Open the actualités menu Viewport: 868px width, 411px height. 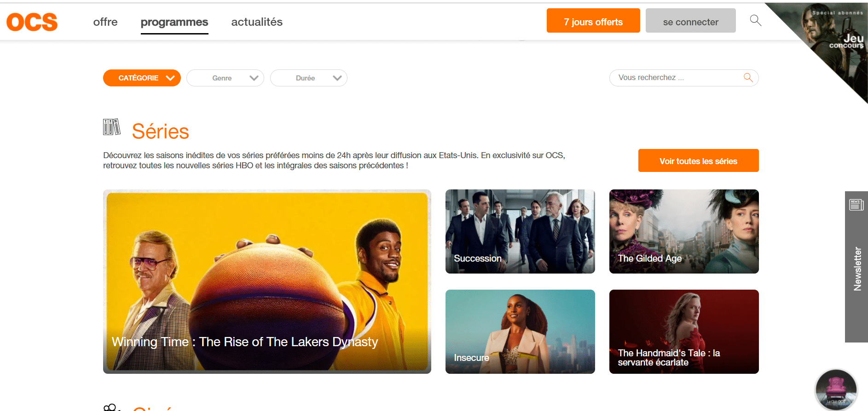click(257, 22)
